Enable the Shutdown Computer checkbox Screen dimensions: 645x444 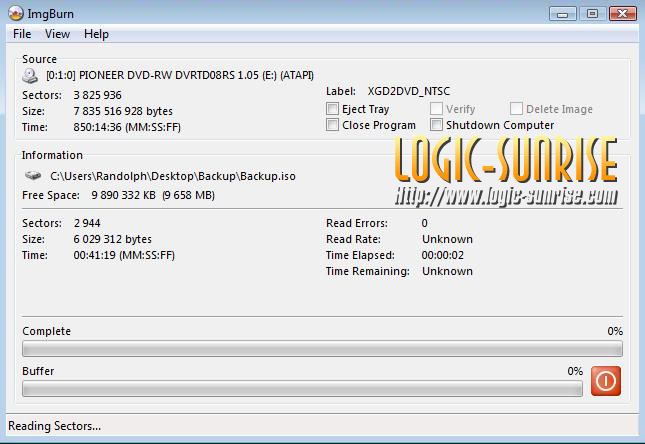(436, 125)
